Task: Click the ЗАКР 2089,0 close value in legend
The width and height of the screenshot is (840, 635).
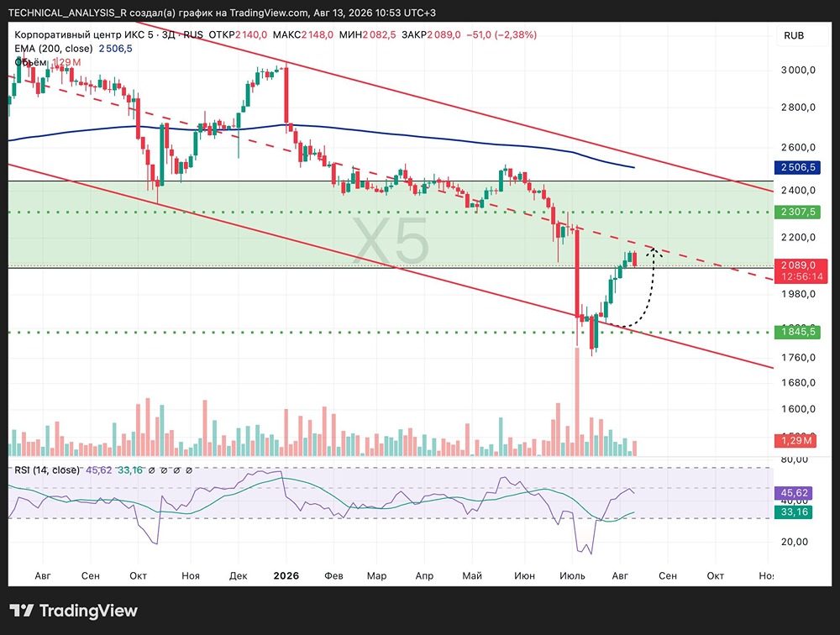Action: 431,34
